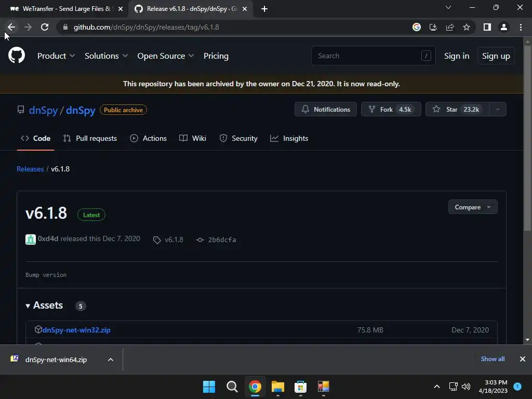The width and height of the screenshot is (532, 399).
Task: Open the browser side panel
Action: click(x=487, y=27)
